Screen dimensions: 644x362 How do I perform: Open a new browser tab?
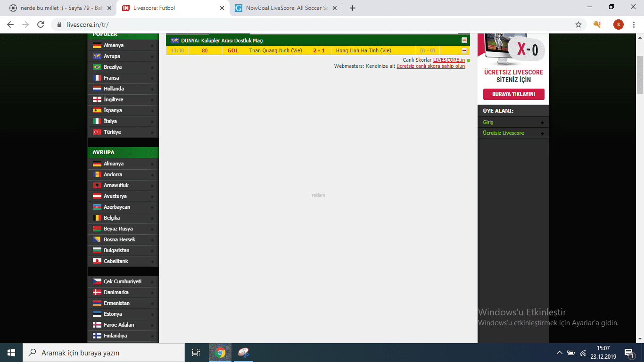click(x=353, y=8)
